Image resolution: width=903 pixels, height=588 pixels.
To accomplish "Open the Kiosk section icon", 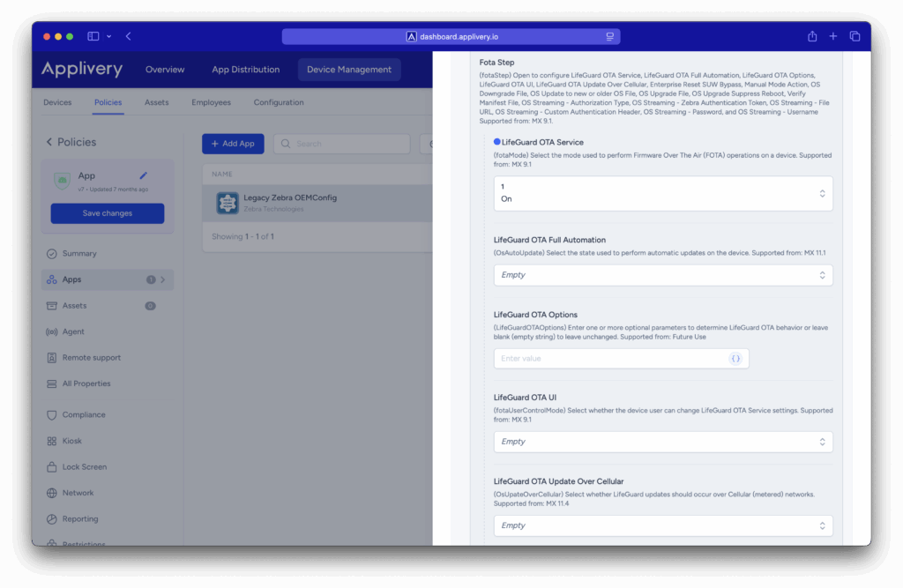I will [x=52, y=441].
